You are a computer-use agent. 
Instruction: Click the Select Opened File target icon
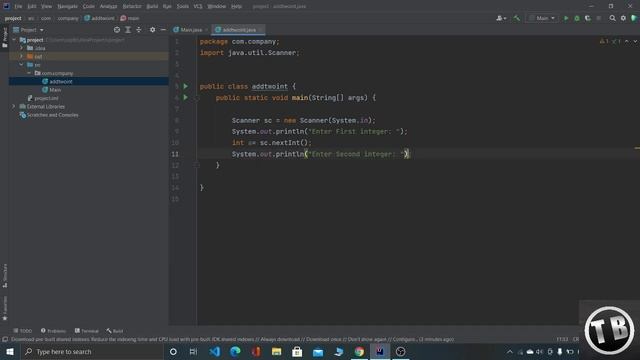tap(117, 30)
